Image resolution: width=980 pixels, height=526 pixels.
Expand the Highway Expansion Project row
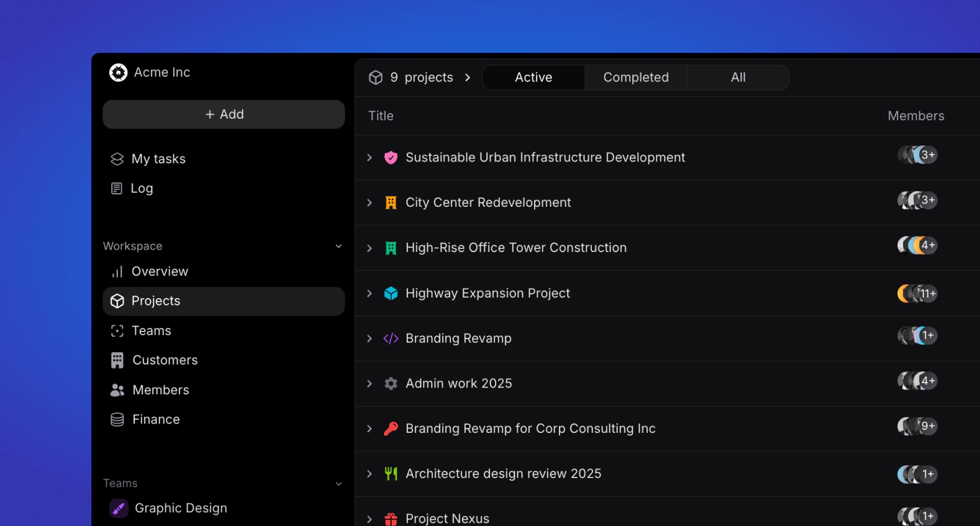(x=370, y=293)
